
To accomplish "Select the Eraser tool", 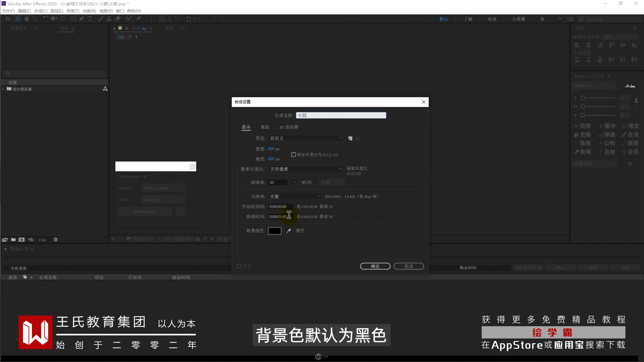I will click(x=118, y=19).
